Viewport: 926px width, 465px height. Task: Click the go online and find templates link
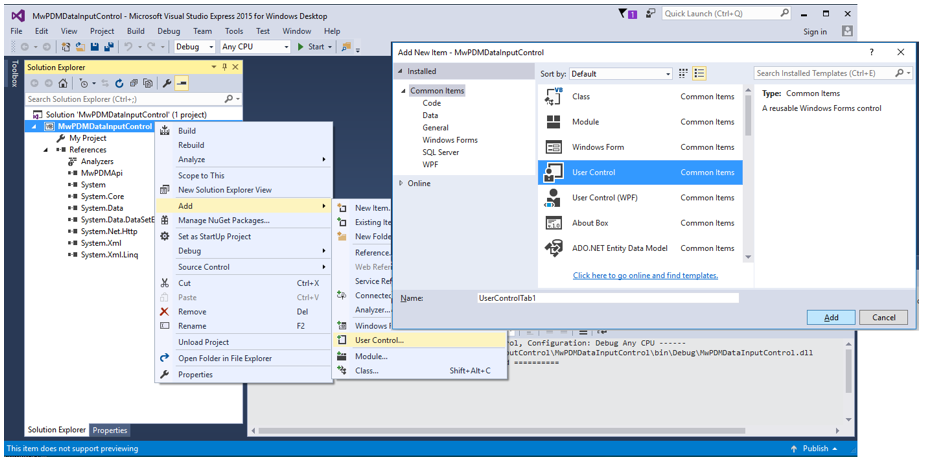pos(645,275)
